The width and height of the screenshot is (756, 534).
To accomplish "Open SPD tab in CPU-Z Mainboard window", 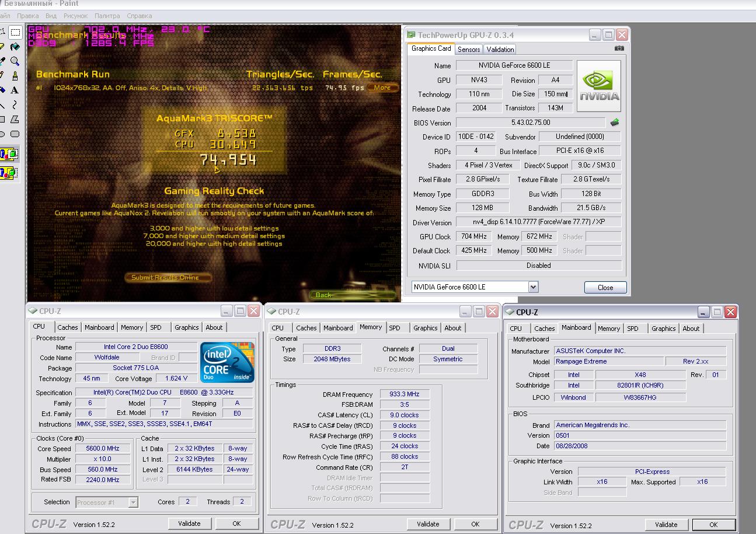I will (x=633, y=329).
